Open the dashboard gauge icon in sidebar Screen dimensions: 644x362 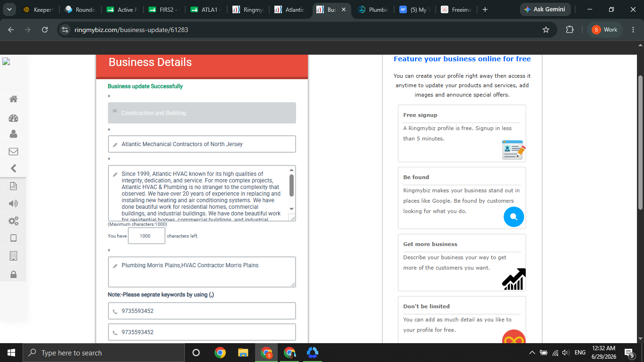point(13,118)
